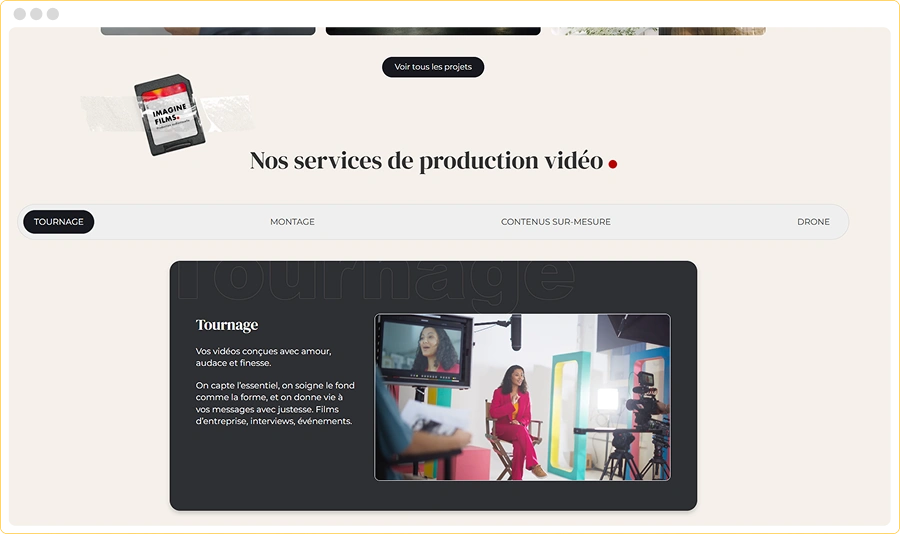Select the TOURNAGE tab
Viewport: 900px width, 534px height.
(59, 222)
